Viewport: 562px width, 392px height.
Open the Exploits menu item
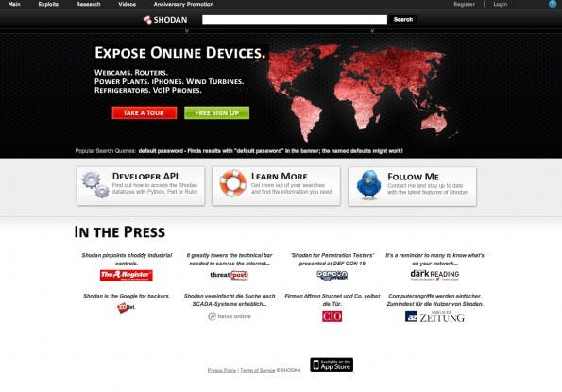(48, 5)
